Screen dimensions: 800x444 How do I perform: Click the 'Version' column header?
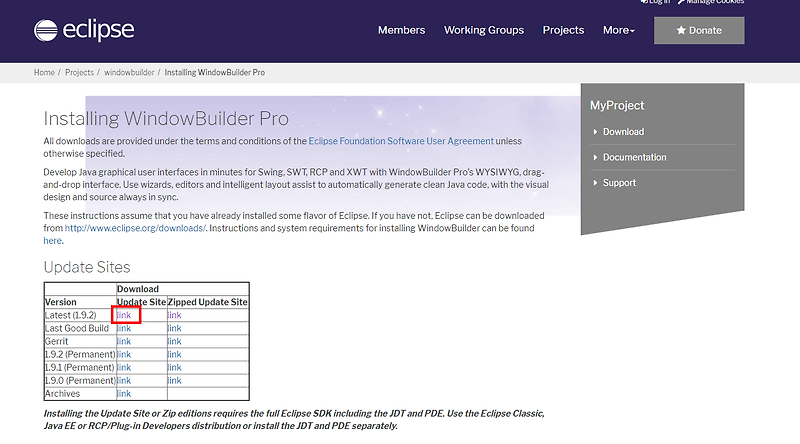point(60,302)
